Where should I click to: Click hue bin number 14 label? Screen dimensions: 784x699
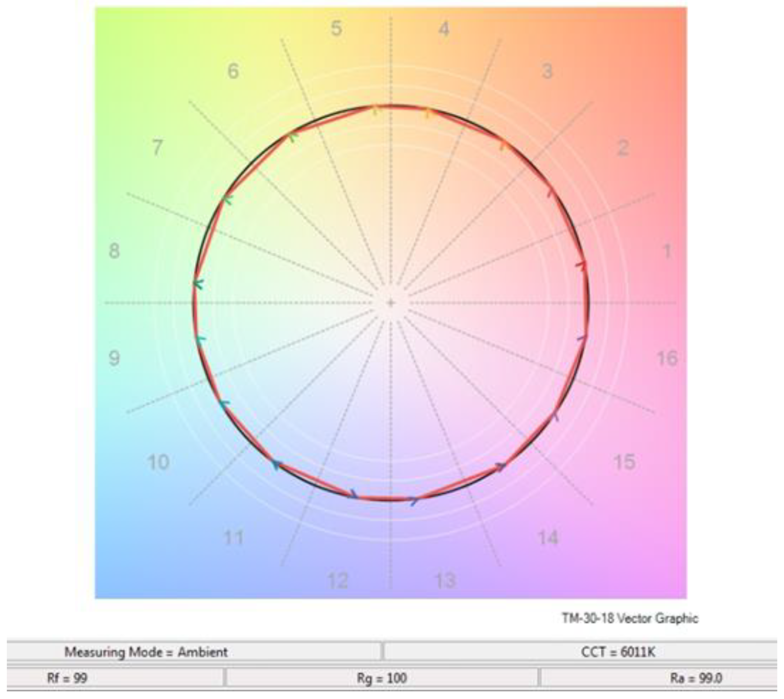(x=548, y=538)
